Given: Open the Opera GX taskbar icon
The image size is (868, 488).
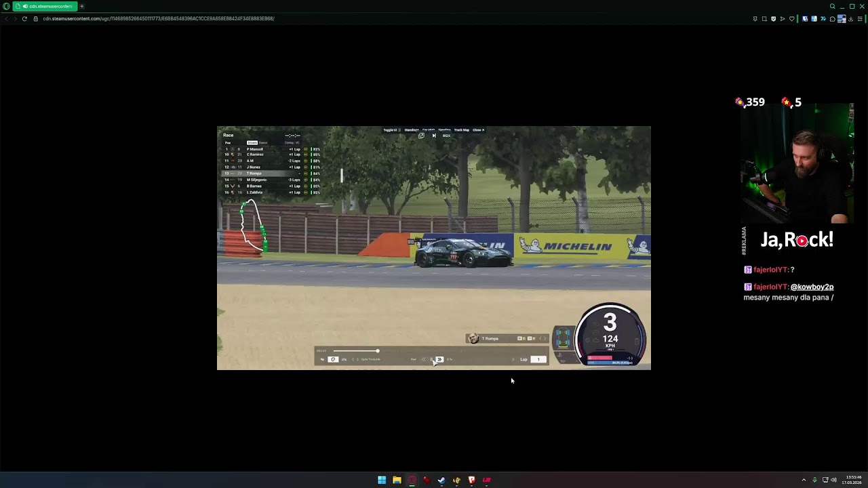Looking at the screenshot, I should tap(412, 480).
